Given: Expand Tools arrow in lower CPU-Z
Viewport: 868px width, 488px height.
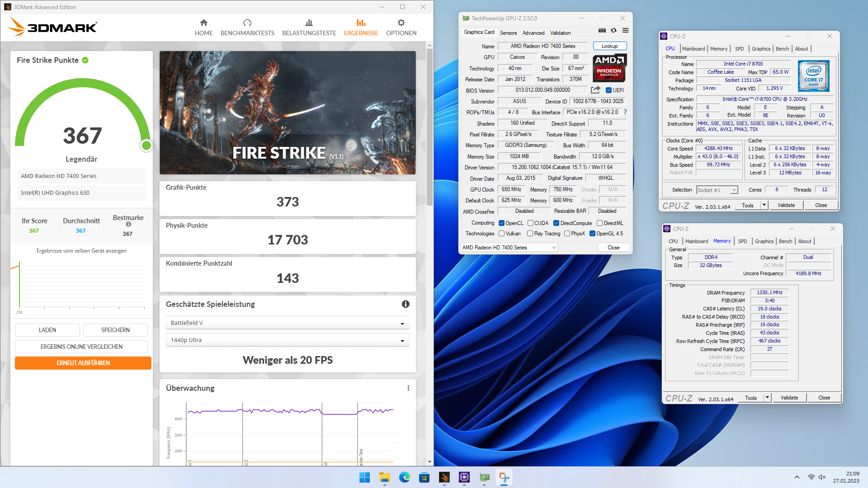Looking at the screenshot, I should (x=767, y=398).
